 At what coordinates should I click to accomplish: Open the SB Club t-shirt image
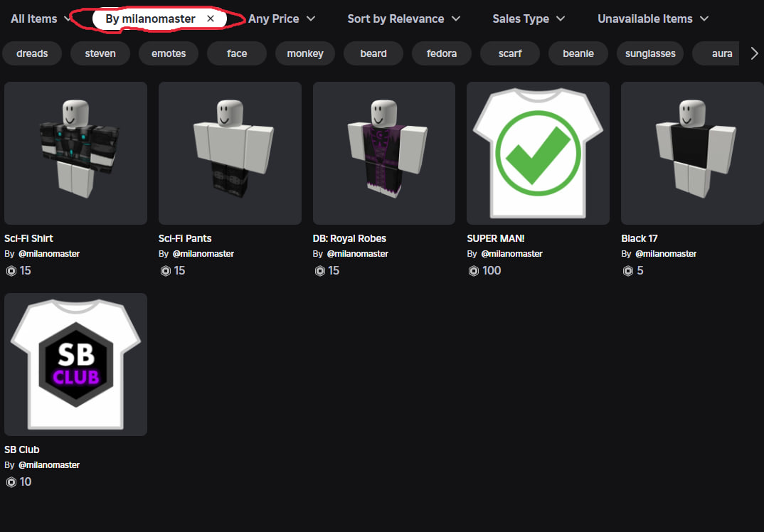(x=75, y=364)
